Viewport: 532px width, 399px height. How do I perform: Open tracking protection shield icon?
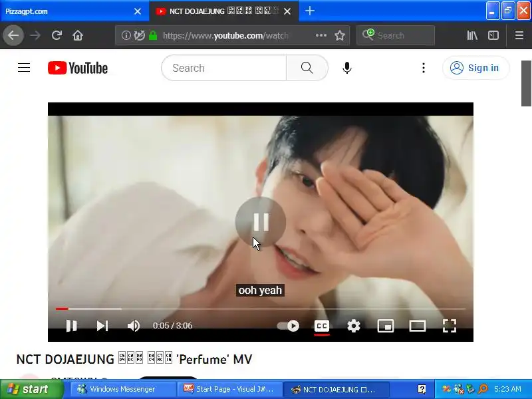pos(139,35)
